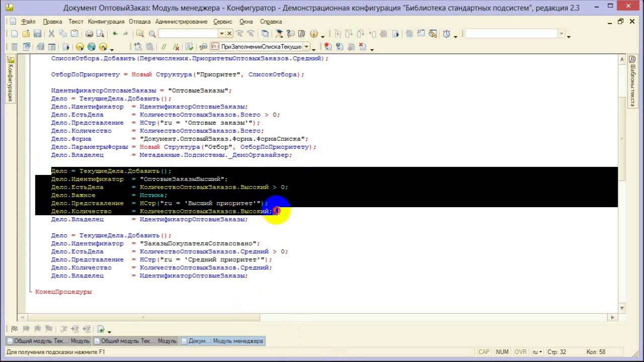Expand the procedure list dropdown ПриЗаполненииСпискаТекущих
The image size is (644, 362).
point(306,47)
